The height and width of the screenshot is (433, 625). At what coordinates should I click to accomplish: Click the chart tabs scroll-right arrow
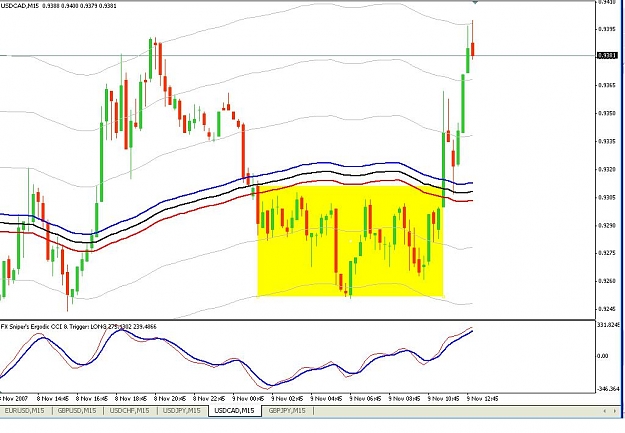click(x=616, y=411)
